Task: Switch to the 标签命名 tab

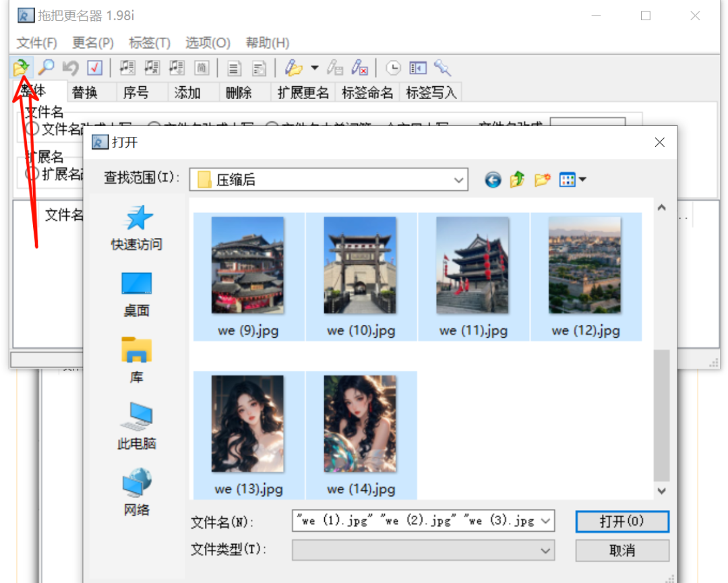Action: 367,92
